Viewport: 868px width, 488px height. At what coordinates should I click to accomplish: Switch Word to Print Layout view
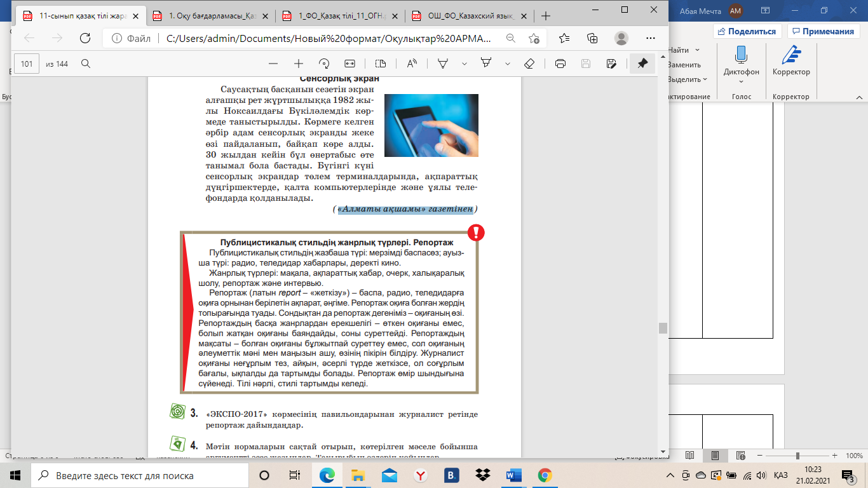coord(715,456)
